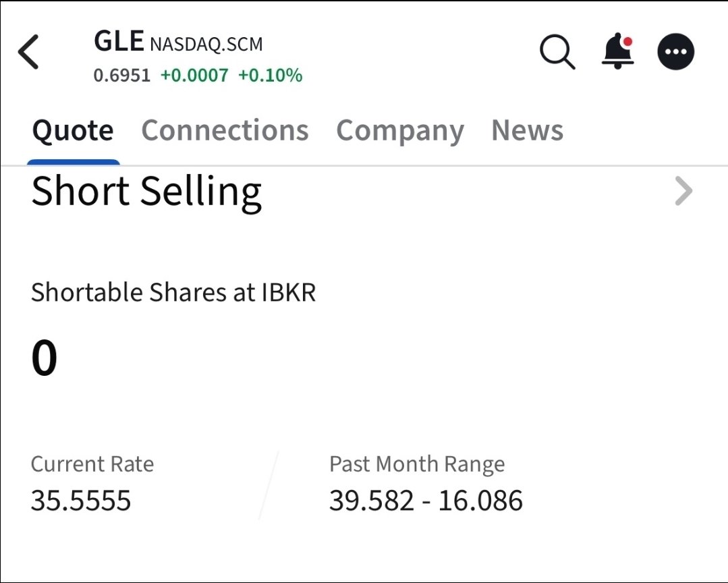Go back using the left arrow

(x=29, y=52)
